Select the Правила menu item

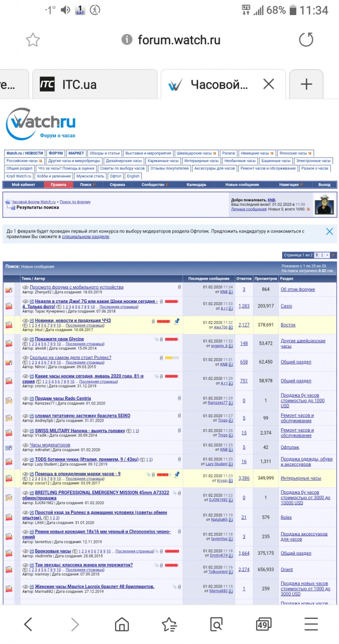[58, 185]
